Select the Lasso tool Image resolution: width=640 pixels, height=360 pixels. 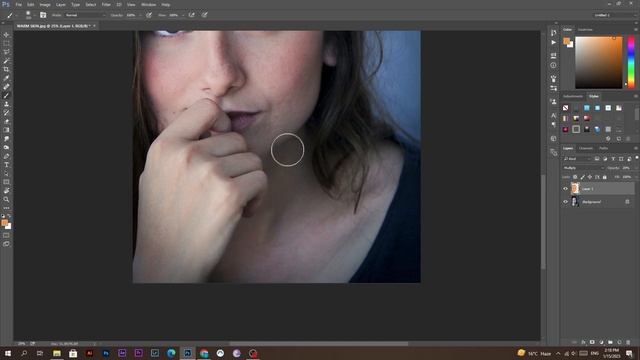point(6,52)
